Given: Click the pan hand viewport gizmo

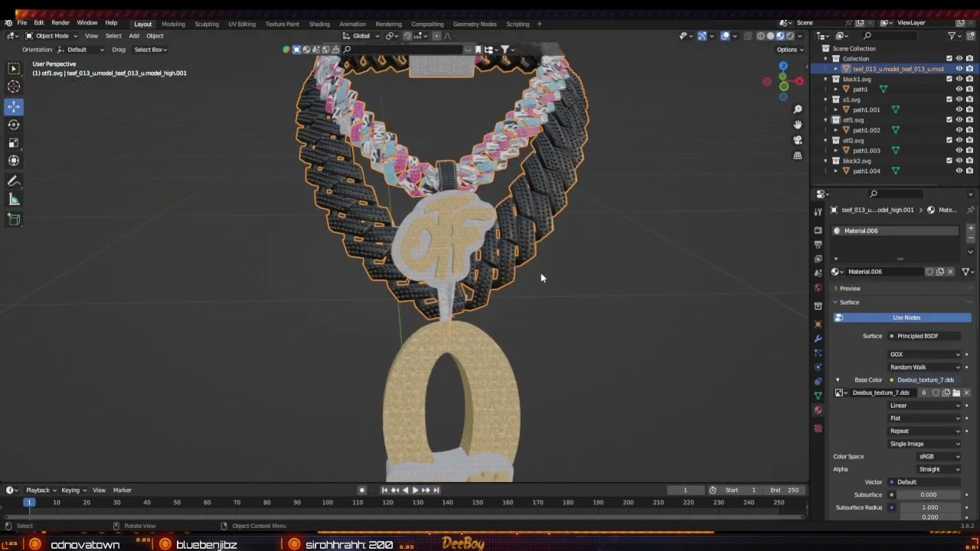Looking at the screenshot, I should [x=798, y=125].
